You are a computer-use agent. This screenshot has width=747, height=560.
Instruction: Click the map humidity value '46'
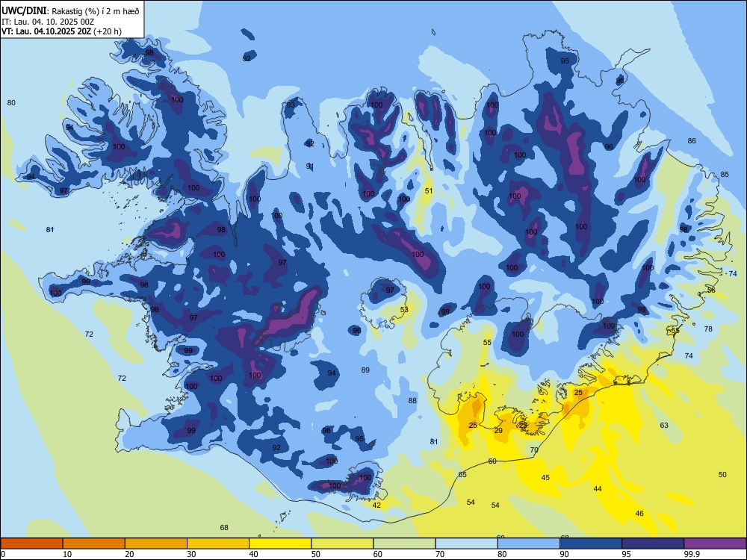coord(640,514)
